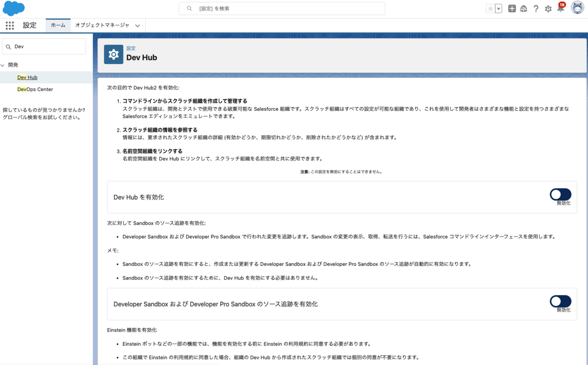Switch to the ホーム tab

(58, 25)
